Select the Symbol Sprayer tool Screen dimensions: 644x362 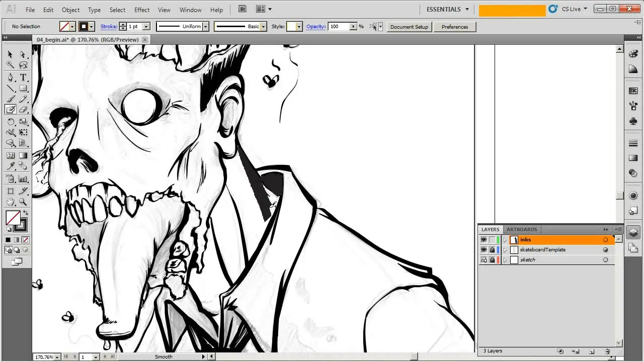[x=10, y=178]
